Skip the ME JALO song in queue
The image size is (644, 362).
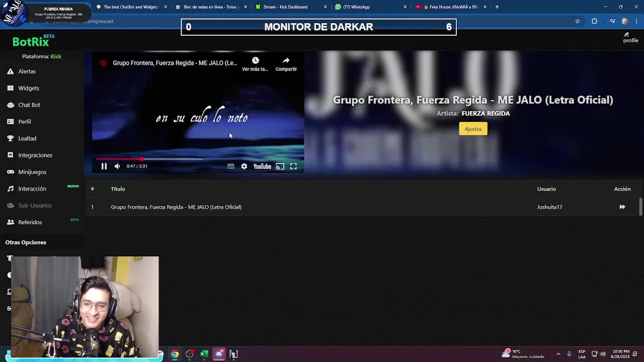(622, 207)
